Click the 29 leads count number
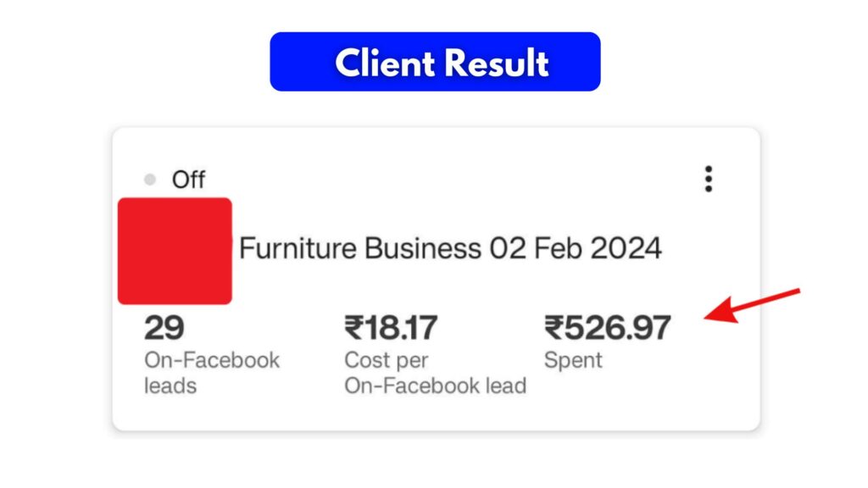The width and height of the screenshot is (868, 488). tap(164, 327)
